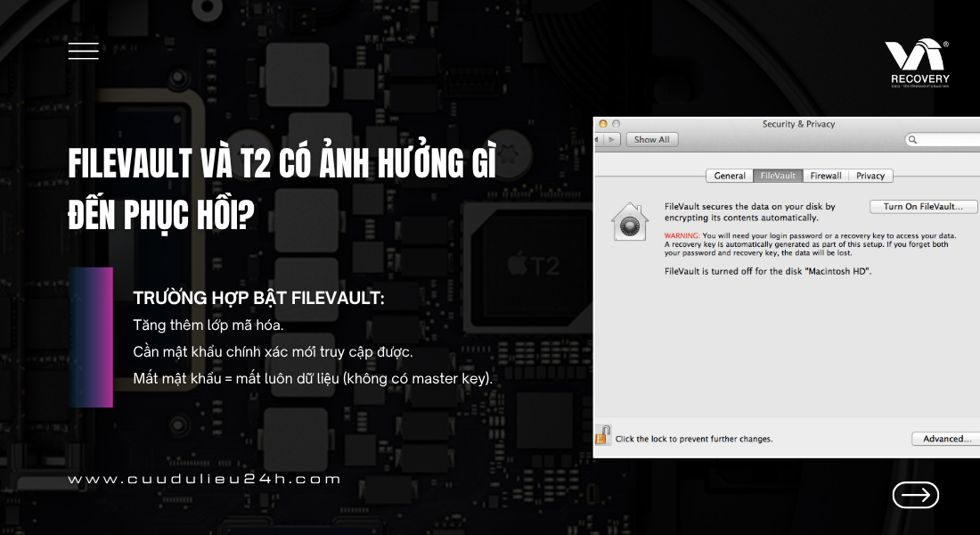Open the hamburger menu icon

pos(84,51)
